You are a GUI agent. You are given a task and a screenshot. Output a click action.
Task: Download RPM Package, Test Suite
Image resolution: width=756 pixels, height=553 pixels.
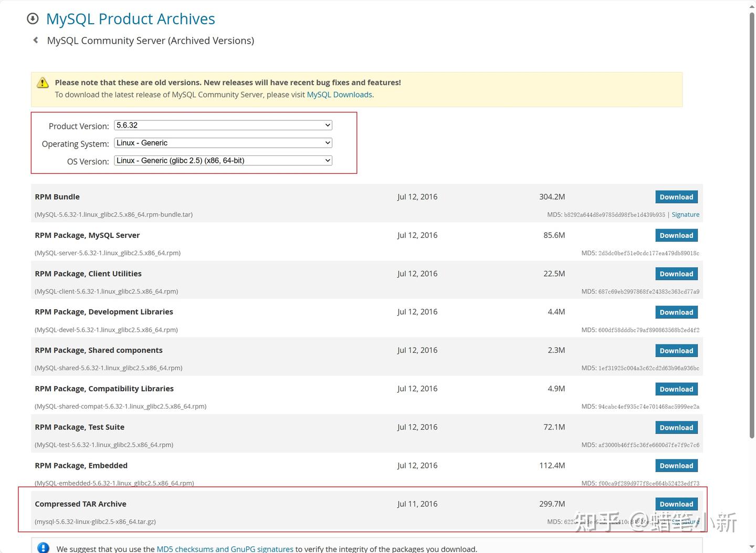pyautogui.click(x=676, y=427)
